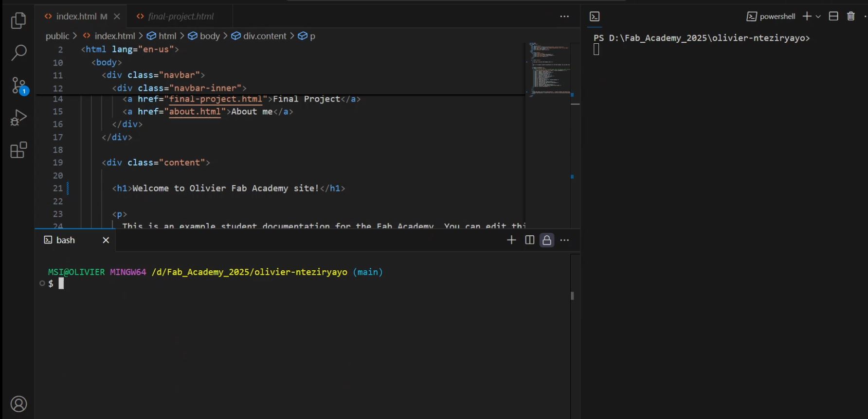868x419 pixels.
Task: Close the bash terminal tab
Action: tap(106, 240)
